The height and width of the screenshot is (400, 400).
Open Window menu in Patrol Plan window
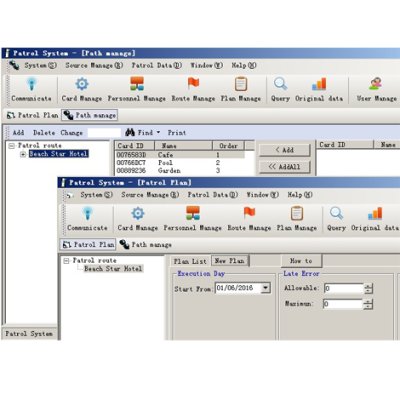(x=262, y=195)
